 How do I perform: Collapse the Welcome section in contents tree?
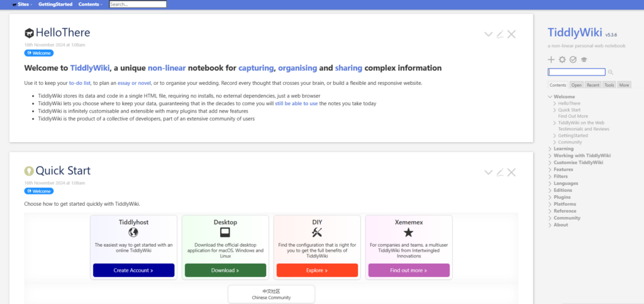click(550, 96)
